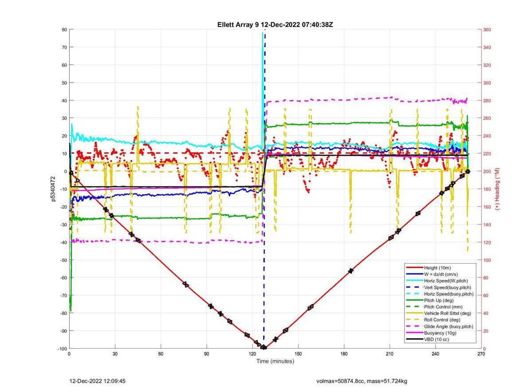The height and width of the screenshot is (392, 532).
Task: Click the left y-axis tick label '80'
Action: [x=64, y=30]
